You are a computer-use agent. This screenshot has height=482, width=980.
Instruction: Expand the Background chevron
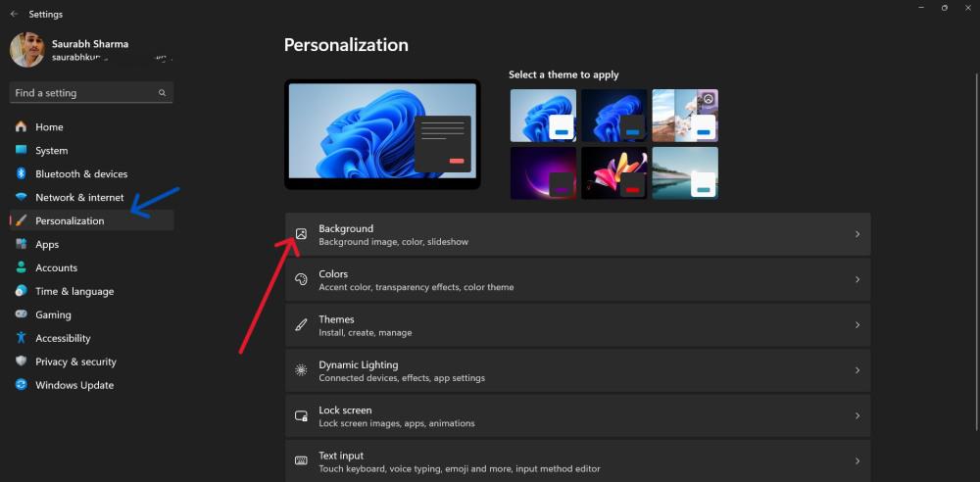[x=857, y=234]
